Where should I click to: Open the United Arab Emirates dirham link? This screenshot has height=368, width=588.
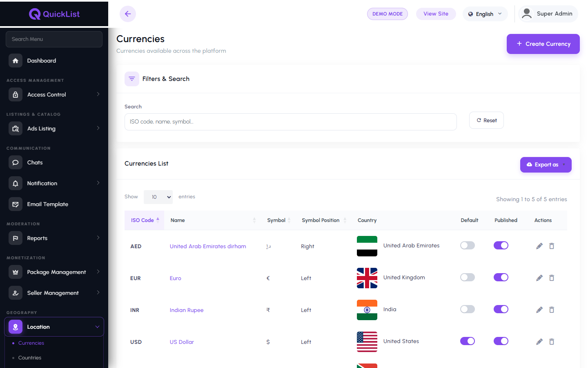[208, 246]
